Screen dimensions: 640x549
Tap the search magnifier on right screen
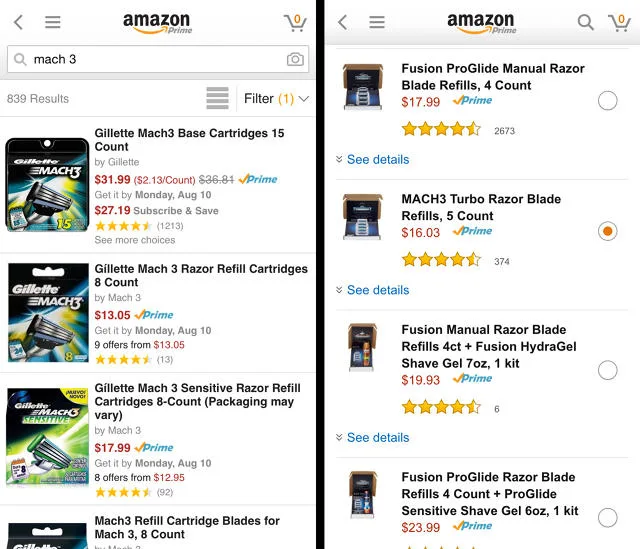586,22
